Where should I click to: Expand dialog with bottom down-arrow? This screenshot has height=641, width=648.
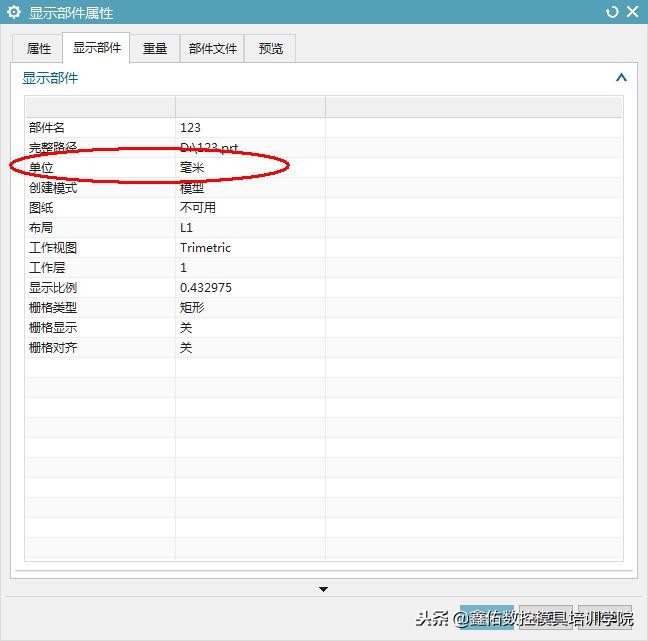(x=324, y=589)
